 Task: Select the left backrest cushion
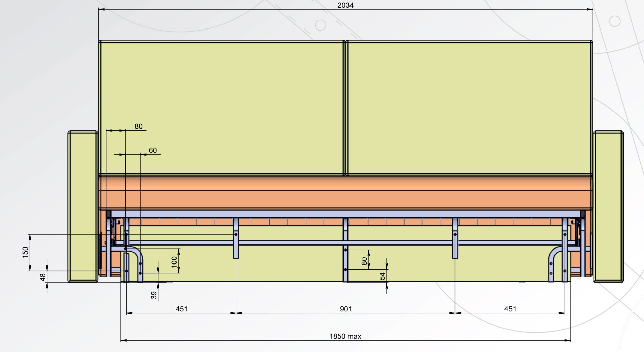[222, 107]
